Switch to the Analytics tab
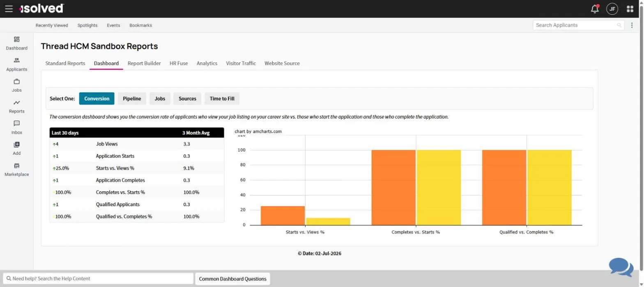The image size is (644, 287). [207, 63]
